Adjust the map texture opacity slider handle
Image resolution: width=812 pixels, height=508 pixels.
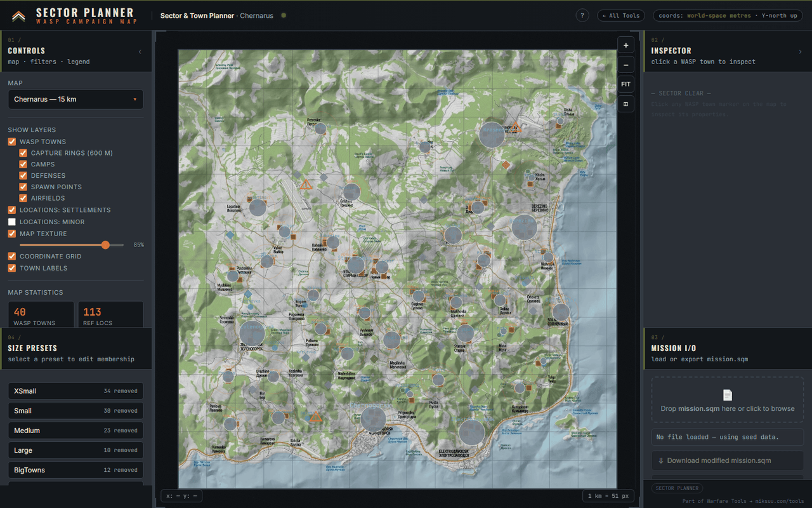click(x=105, y=244)
